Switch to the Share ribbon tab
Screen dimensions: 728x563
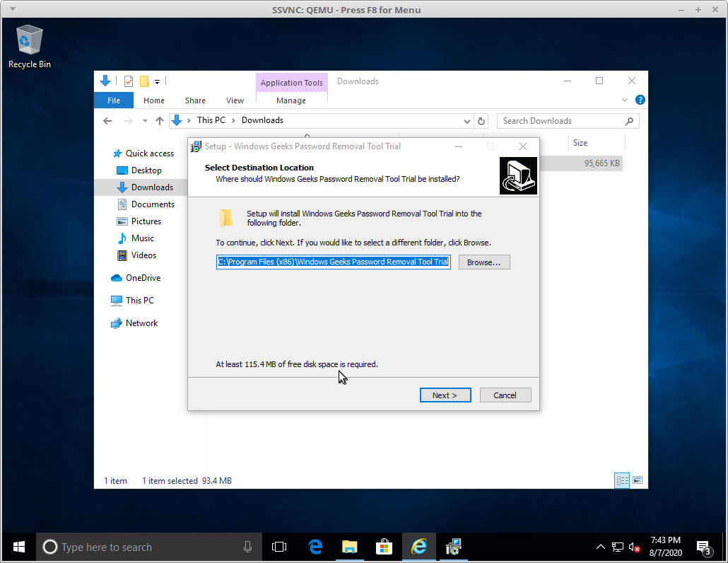click(x=195, y=100)
